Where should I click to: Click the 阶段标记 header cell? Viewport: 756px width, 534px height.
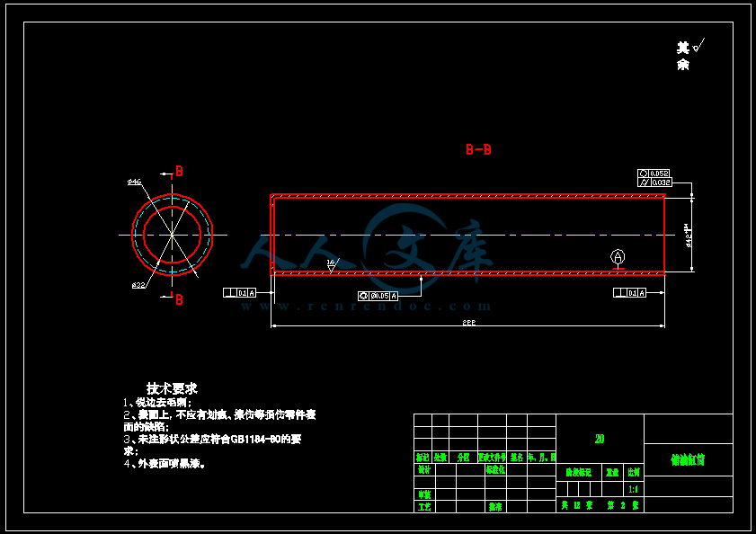pyautogui.click(x=579, y=472)
